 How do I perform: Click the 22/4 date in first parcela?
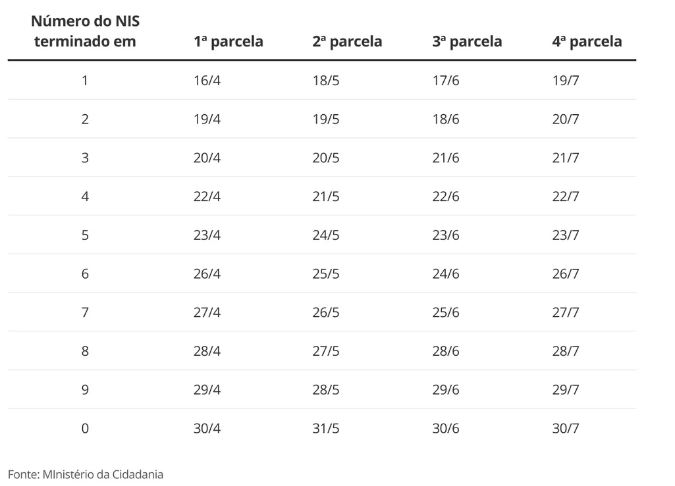tap(207, 196)
